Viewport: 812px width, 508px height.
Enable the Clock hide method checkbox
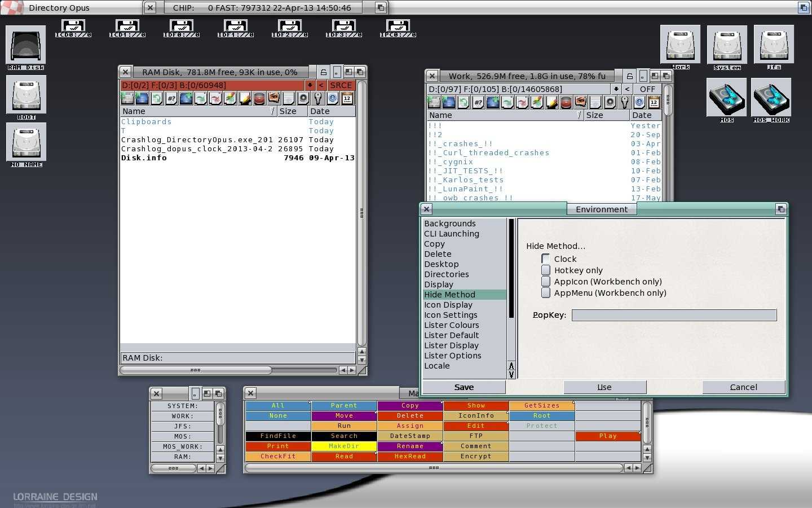tap(546, 259)
